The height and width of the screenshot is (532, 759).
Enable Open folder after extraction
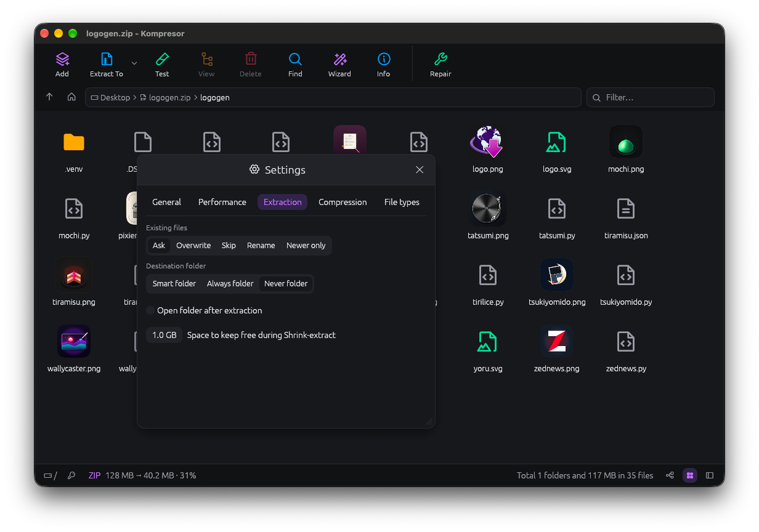[x=150, y=310]
